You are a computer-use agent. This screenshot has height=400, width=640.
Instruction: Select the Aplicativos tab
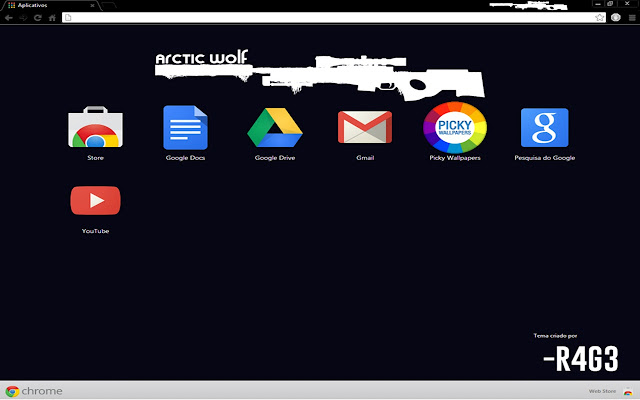click(40, 5)
